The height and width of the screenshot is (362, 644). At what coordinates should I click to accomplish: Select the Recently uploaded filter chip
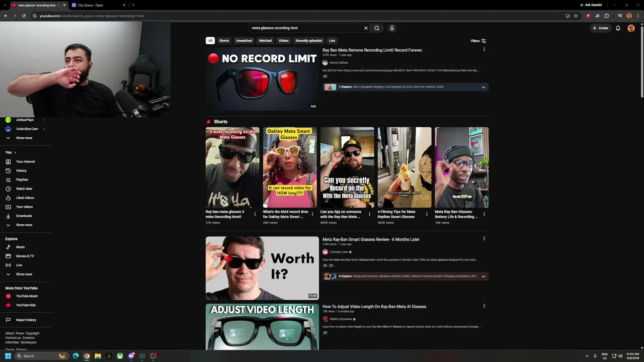click(309, 41)
